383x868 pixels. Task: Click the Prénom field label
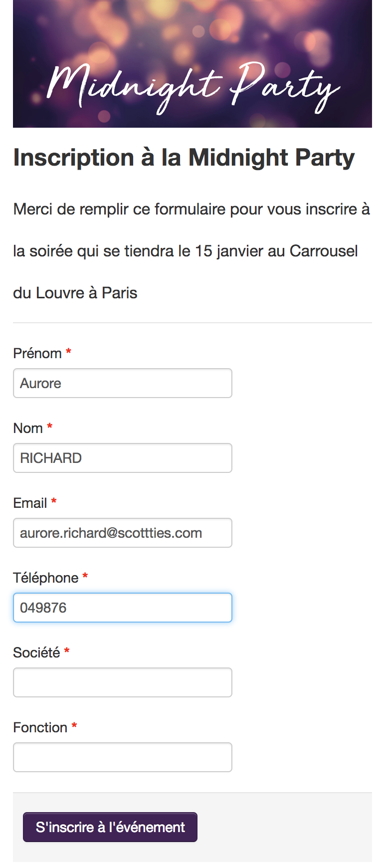point(37,353)
